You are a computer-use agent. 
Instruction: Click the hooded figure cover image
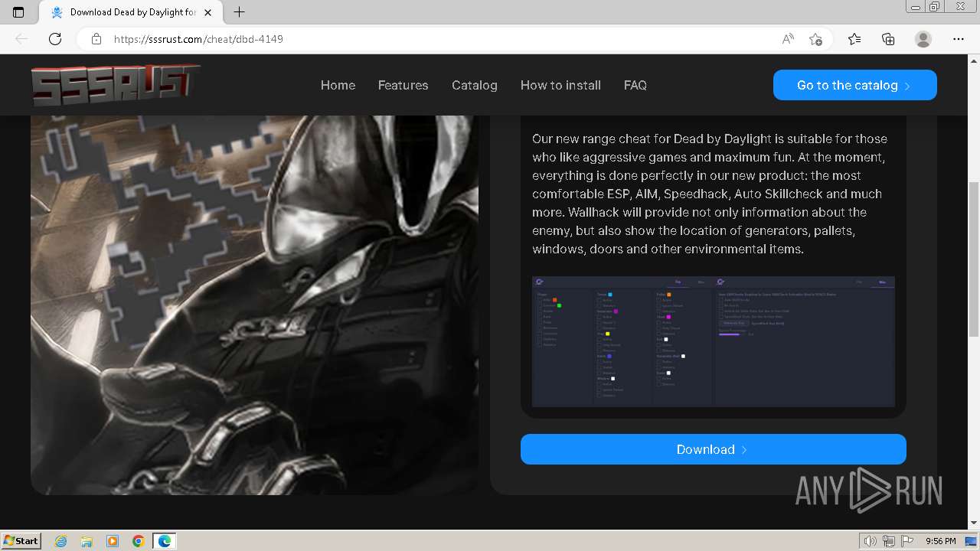click(254, 305)
